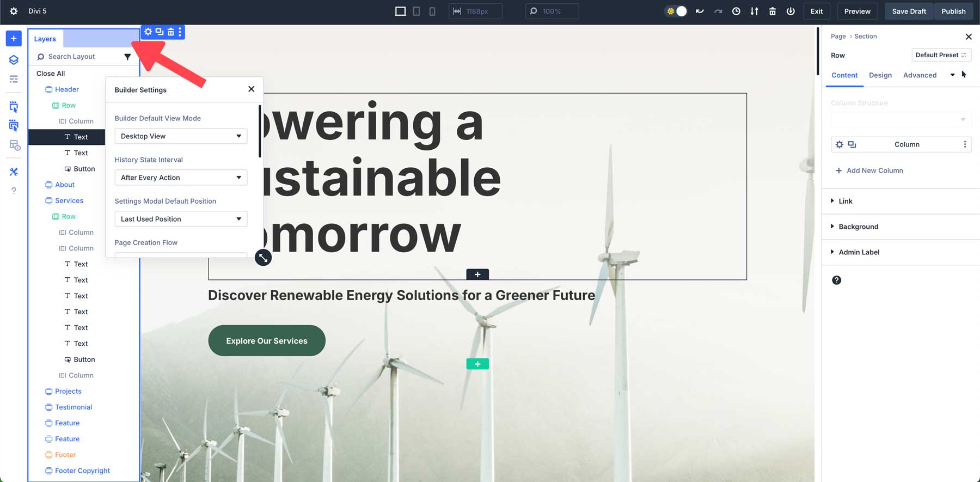The height and width of the screenshot is (482, 980).
Task: Expand the Link settings group
Action: coord(845,201)
